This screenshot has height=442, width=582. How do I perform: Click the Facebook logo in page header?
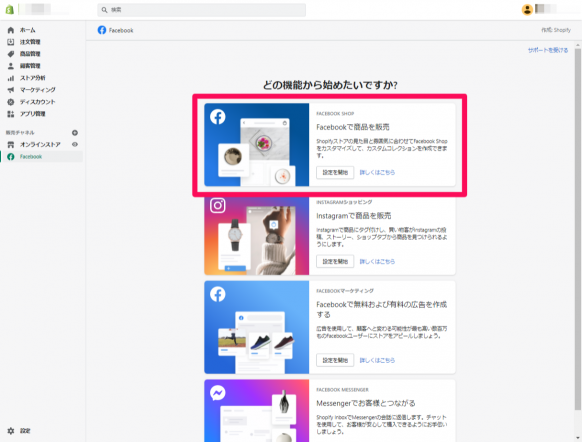click(x=102, y=30)
